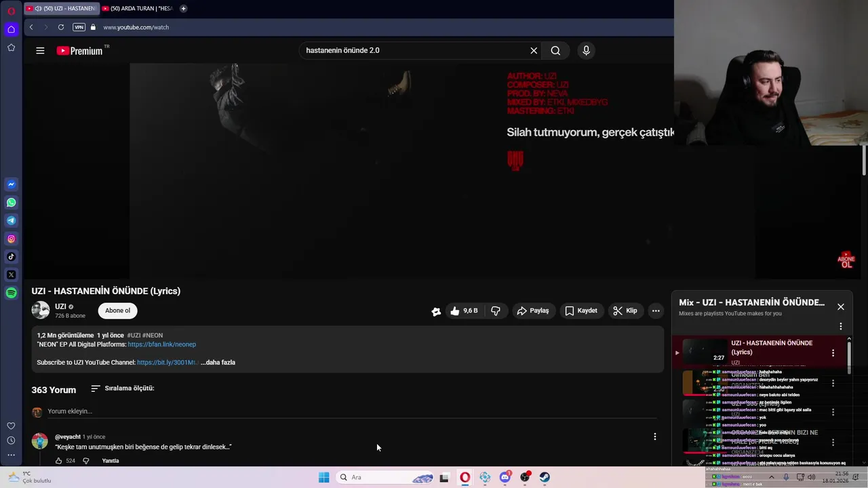Go back to the previous page
868x488 pixels.
pyautogui.click(x=31, y=27)
